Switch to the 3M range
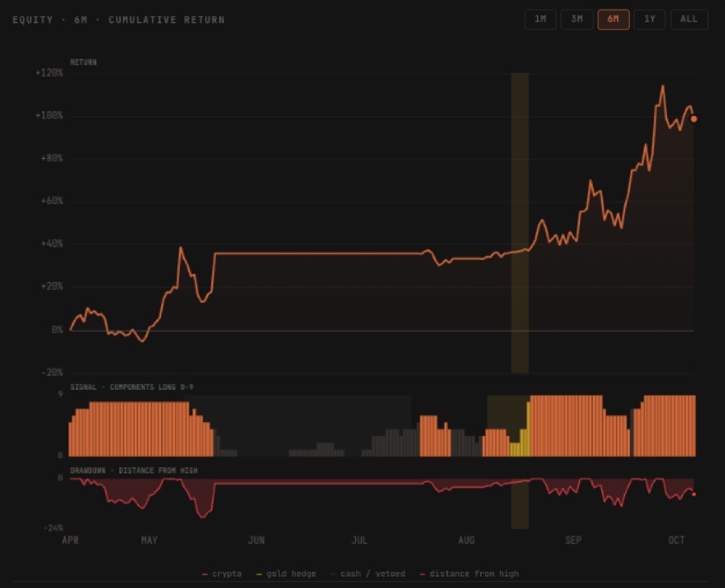This screenshot has width=725, height=588. click(x=577, y=19)
